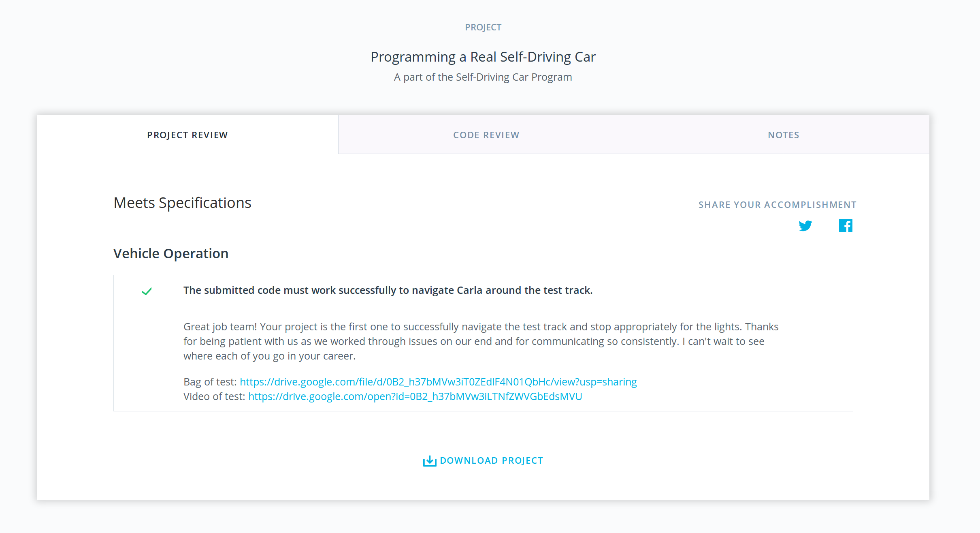
Task: Click Download Project text link
Action: point(491,461)
